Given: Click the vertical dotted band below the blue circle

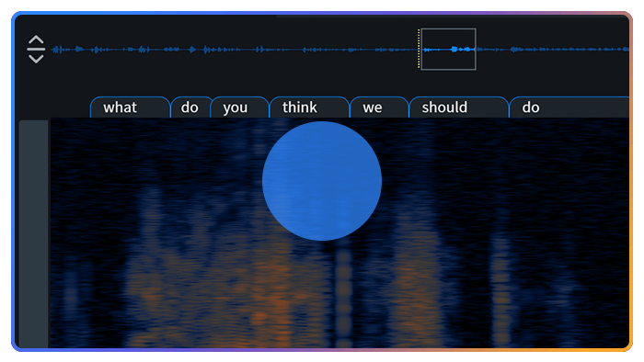Looking at the screenshot, I should (343, 293).
